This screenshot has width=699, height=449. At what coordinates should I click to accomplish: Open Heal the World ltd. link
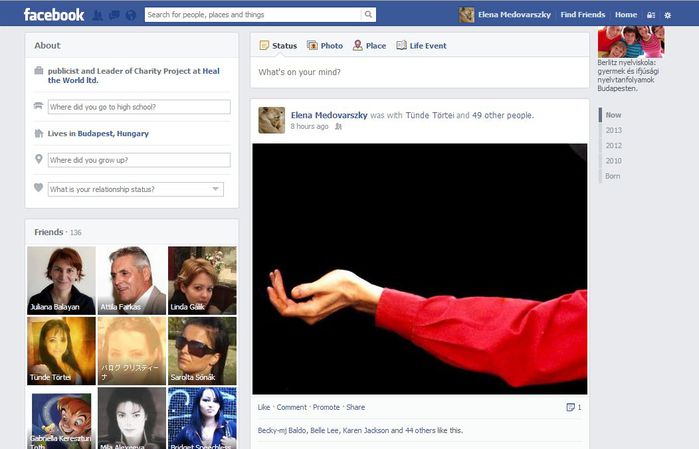click(134, 75)
